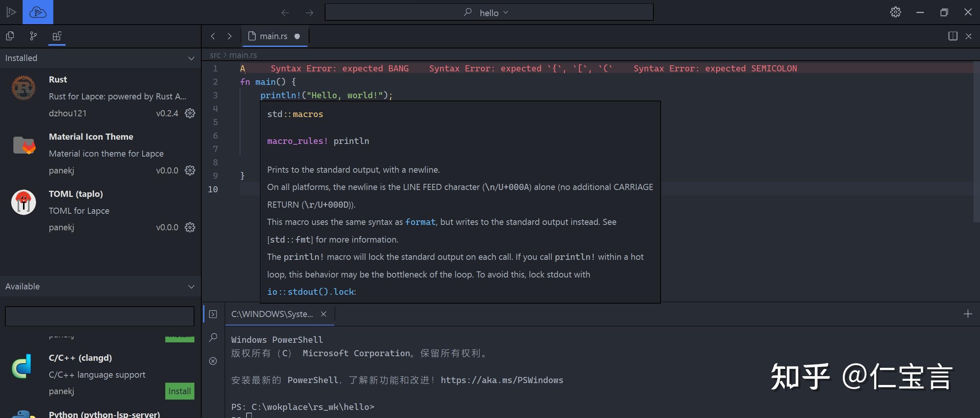Close the C:\WINDOWS\Syste... terminal tab

tap(324, 314)
